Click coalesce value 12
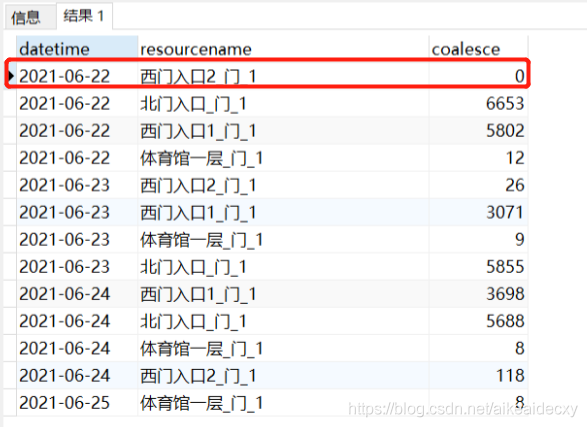This screenshot has width=587, height=427. [x=515, y=158]
